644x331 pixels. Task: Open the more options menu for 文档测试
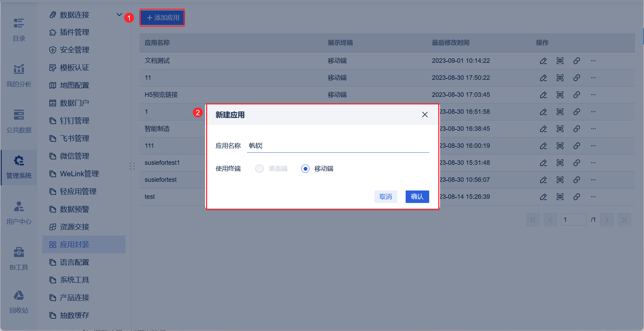(593, 61)
